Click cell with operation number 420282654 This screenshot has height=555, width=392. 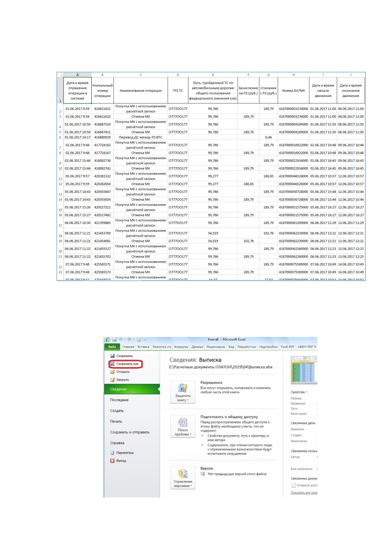click(x=103, y=184)
